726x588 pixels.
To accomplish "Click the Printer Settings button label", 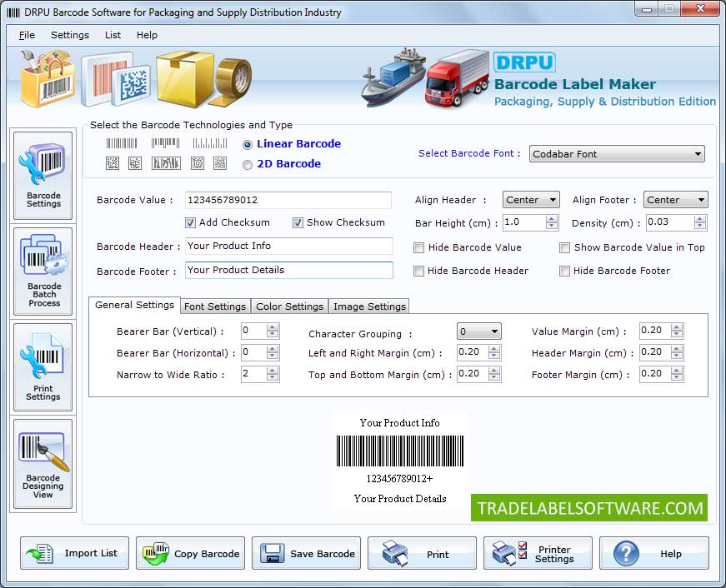I will [x=554, y=554].
